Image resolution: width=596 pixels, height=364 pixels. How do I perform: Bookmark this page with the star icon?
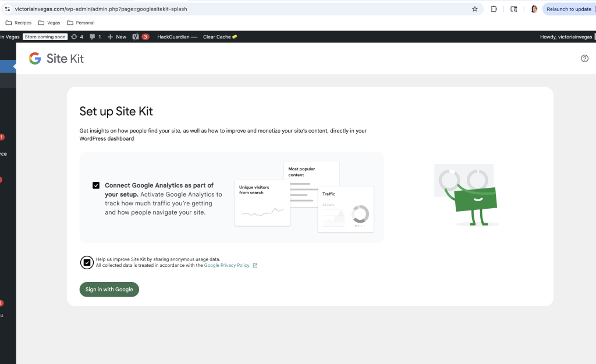pos(474,9)
